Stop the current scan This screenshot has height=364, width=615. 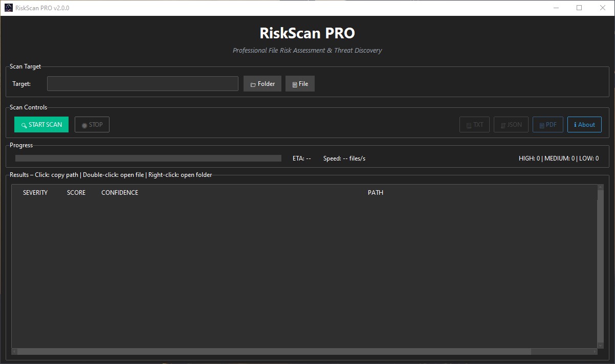pyautogui.click(x=92, y=124)
